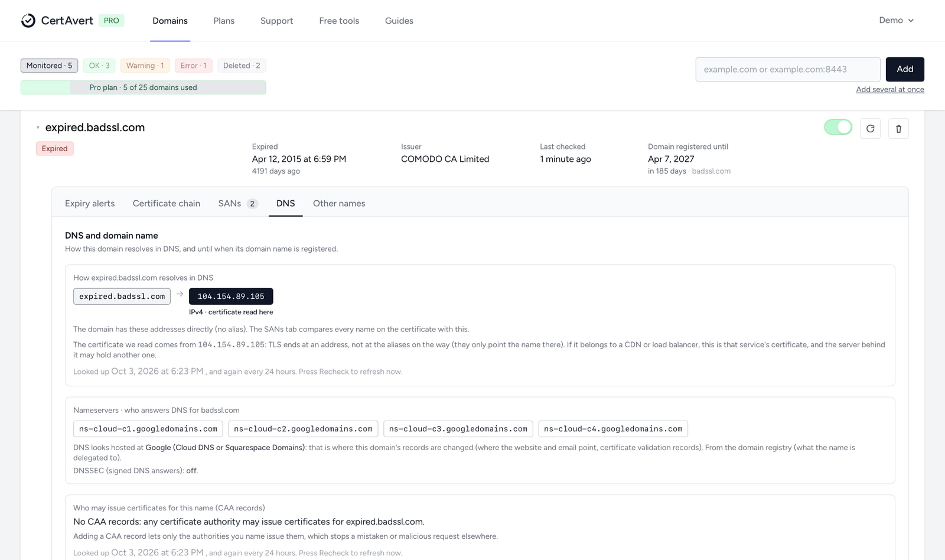Click the Add button

point(905,69)
